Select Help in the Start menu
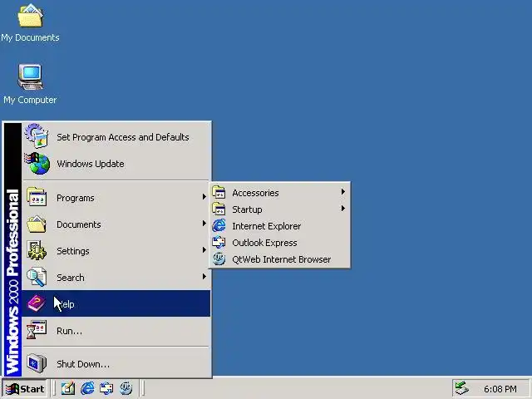The height and width of the screenshot is (399, 532). pyautogui.click(x=116, y=303)
